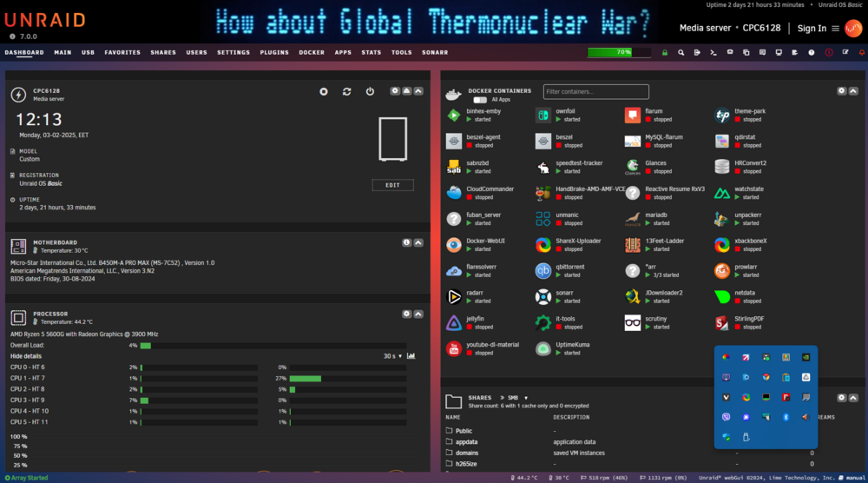Click the red info circle icon
Viewport: 868px width, 483px height.
829,53
